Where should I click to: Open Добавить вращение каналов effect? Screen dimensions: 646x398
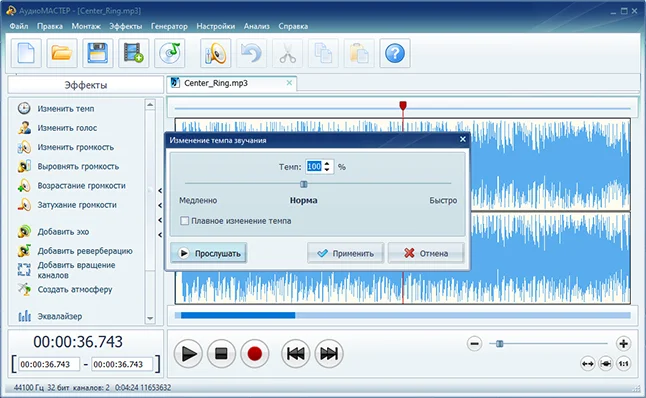click(x=67, y=270)
